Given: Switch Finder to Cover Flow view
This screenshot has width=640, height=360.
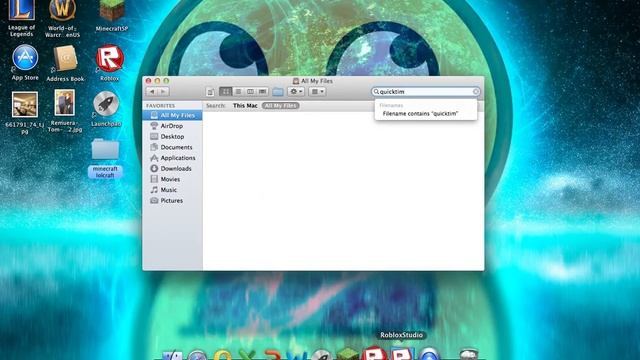Looking at the screenshot, I should 262,91.
